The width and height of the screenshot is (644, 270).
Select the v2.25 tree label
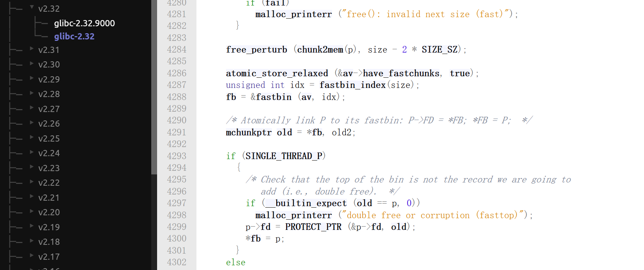(x=49, y=139)
